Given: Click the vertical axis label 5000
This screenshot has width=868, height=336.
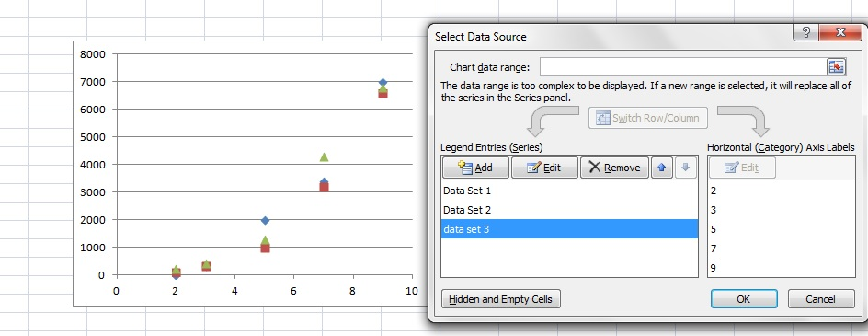Looking at the screenshot, I should (x=93, y=137).
